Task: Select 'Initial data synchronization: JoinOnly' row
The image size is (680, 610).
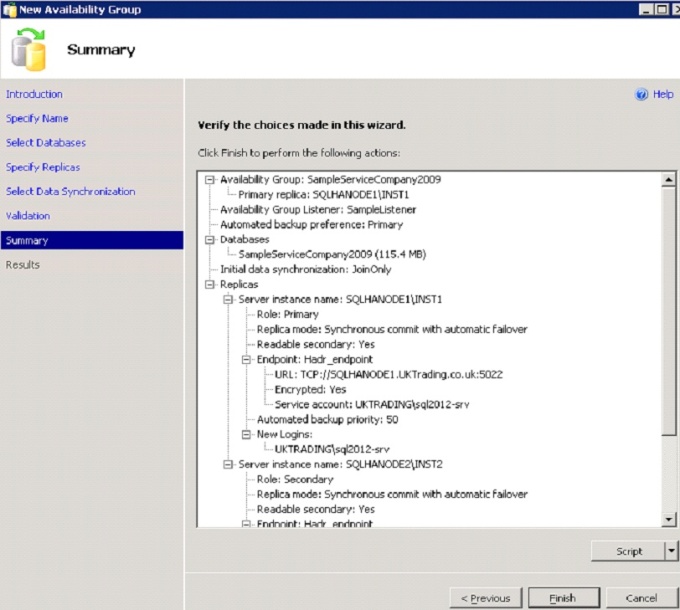Action: [x=306, y=269]
